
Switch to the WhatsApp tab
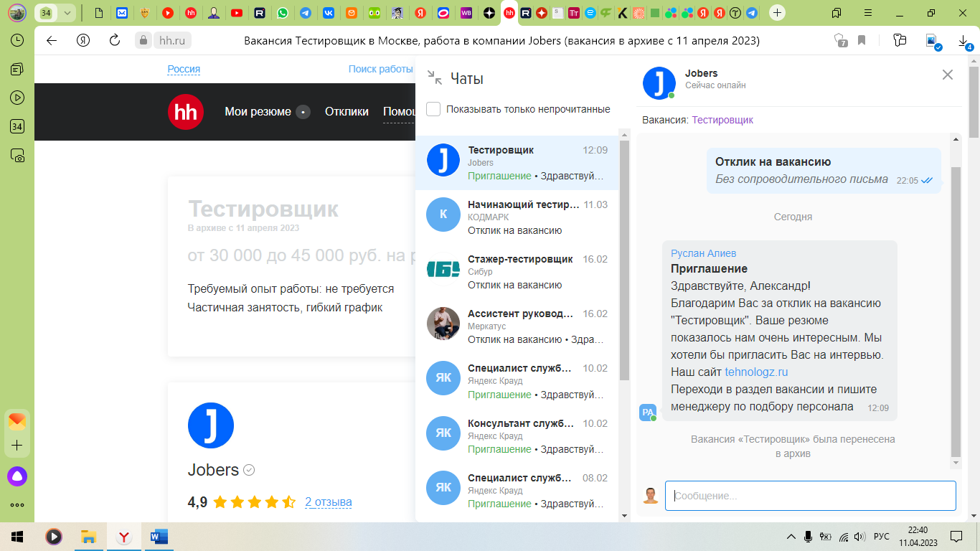click(x=283, y=13)
